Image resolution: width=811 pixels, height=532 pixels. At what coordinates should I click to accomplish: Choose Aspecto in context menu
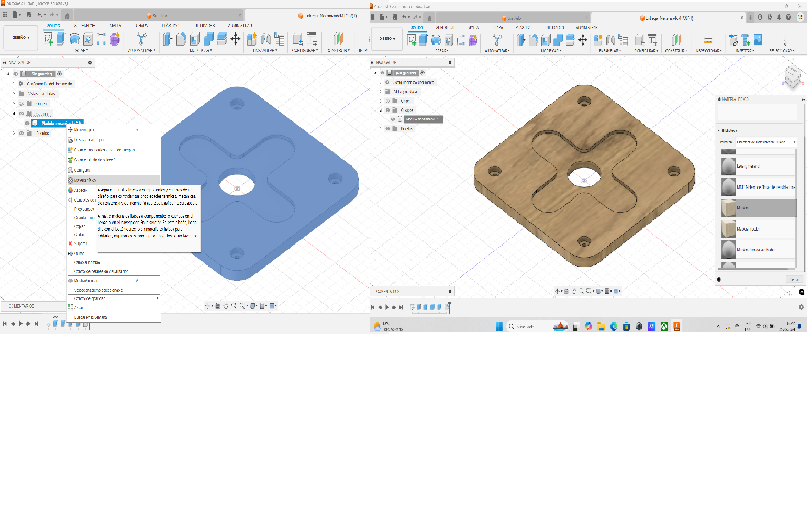[81, 190]
